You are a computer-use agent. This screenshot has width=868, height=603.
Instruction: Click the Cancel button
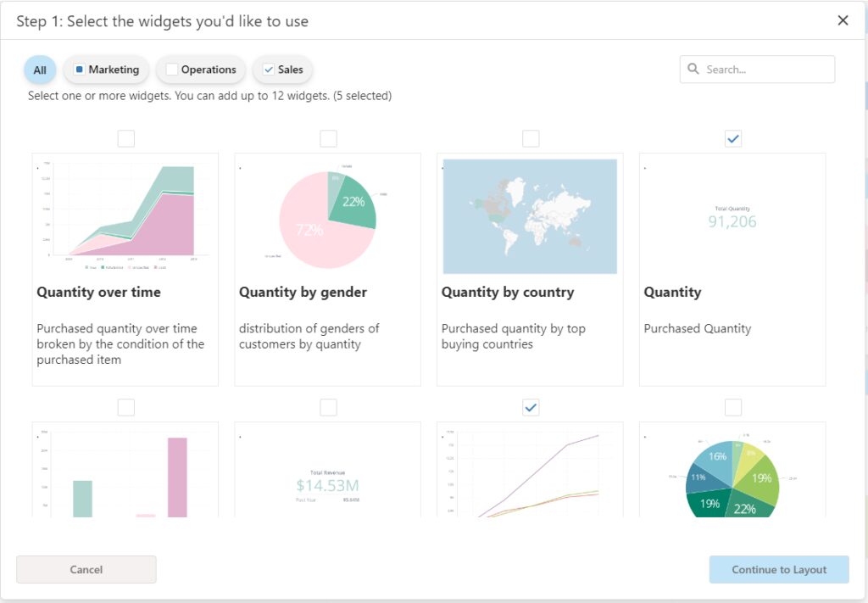click(x=86, y=569)
